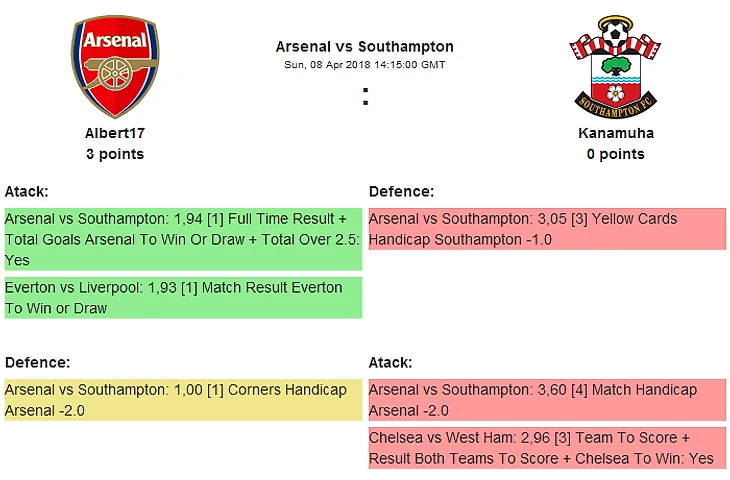The width and height of the screenshot is (730, 480).
Task: Click the 0 points label
Action: [615, 154]
